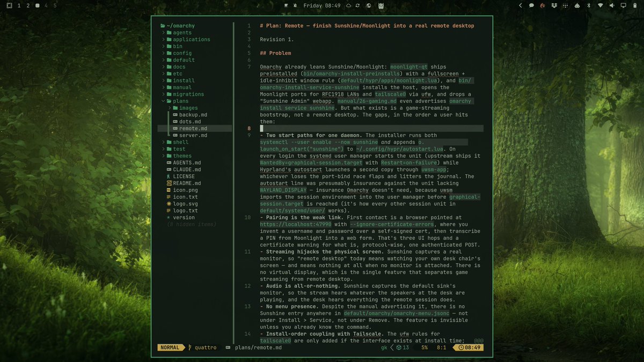Click the 5% scroll position in statusline
The image size is (644, 362).
click(425, 348)
